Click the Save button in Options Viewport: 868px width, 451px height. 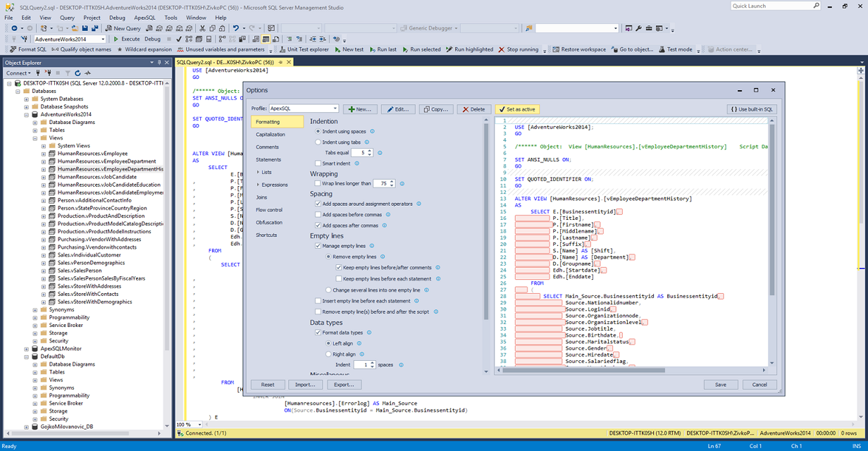point(720,385)
